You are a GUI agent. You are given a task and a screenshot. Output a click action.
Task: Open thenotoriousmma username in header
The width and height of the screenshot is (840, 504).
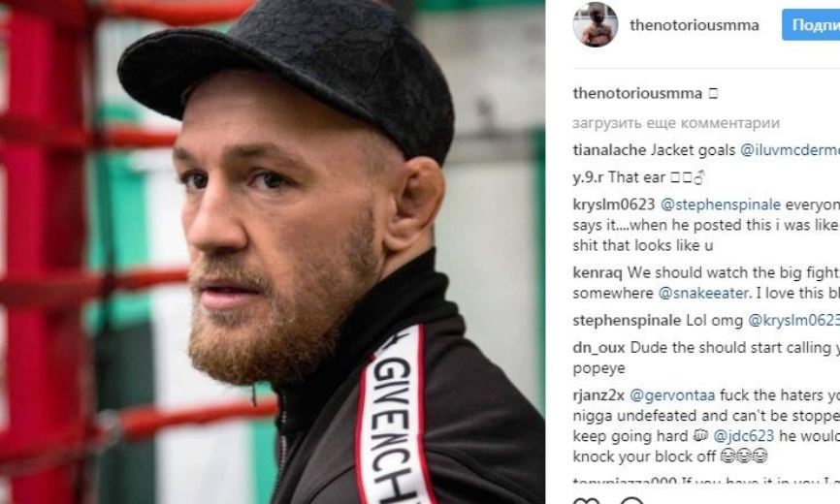(x=695, y=25)
